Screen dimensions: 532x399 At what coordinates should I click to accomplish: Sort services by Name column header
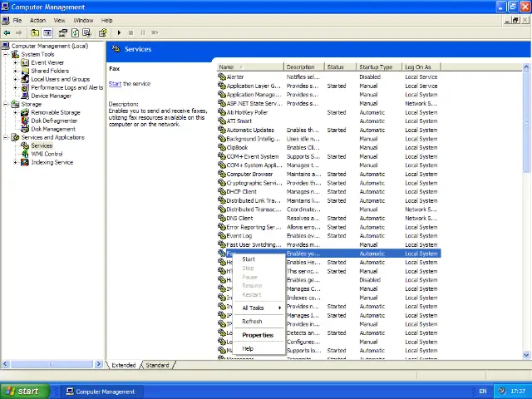pos(250,66)
